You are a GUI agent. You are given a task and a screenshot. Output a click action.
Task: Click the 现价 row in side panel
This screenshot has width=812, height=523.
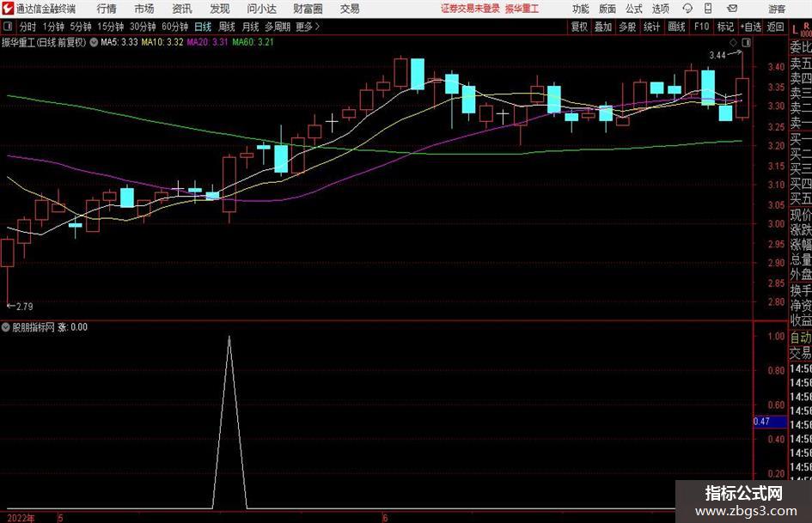tap(801, 215)
